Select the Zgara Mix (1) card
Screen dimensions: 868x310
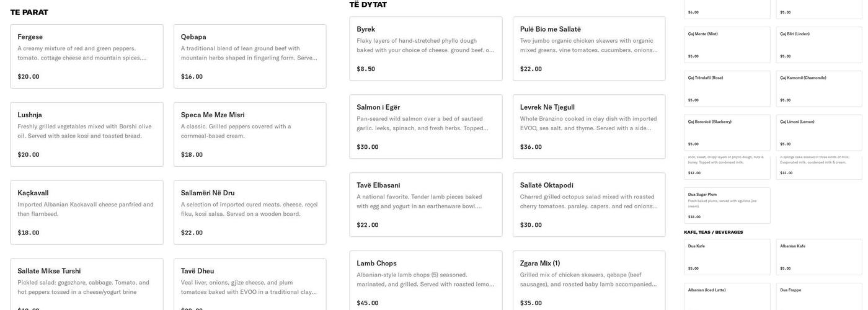pos(588,283)
